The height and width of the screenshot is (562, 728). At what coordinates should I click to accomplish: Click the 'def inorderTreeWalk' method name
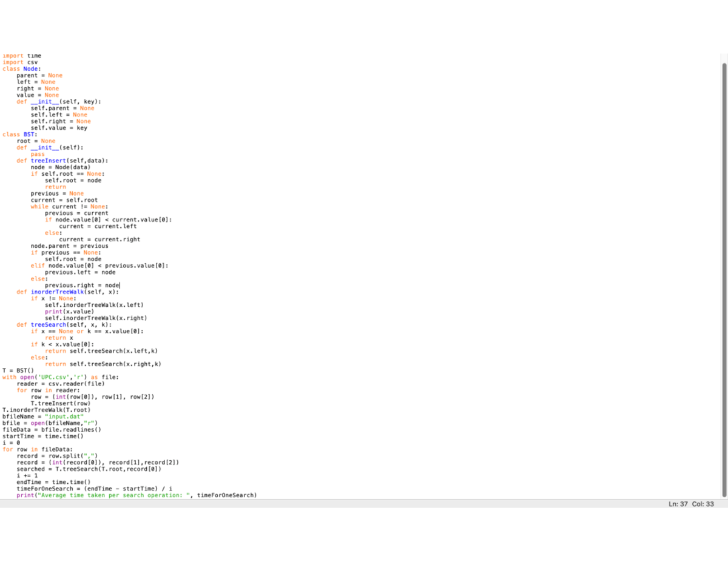pos(59,292)
